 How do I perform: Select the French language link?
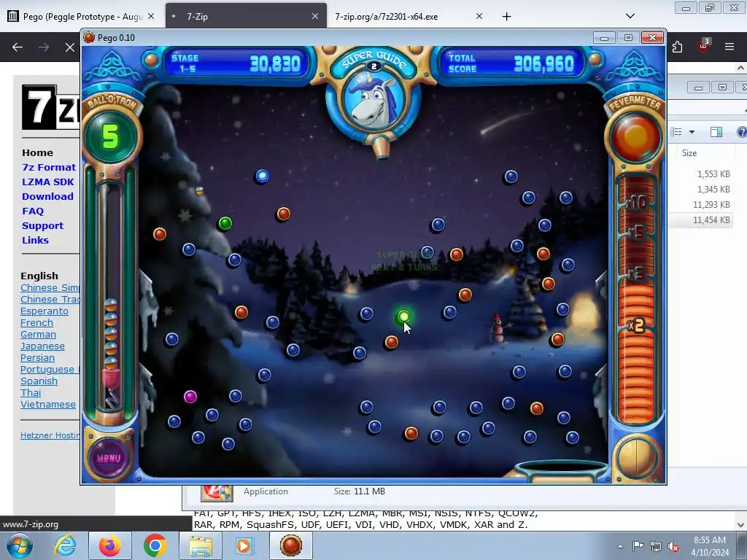click(x=36, y=323)
